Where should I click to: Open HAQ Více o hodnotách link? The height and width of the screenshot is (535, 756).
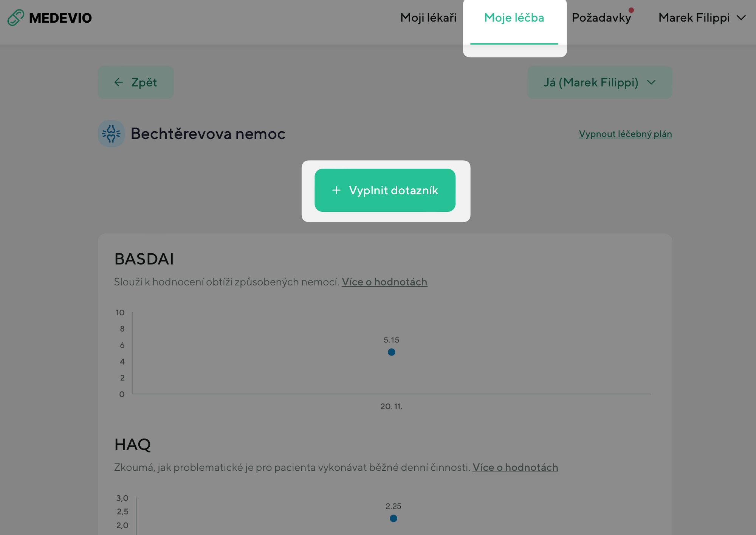(515, 468)
